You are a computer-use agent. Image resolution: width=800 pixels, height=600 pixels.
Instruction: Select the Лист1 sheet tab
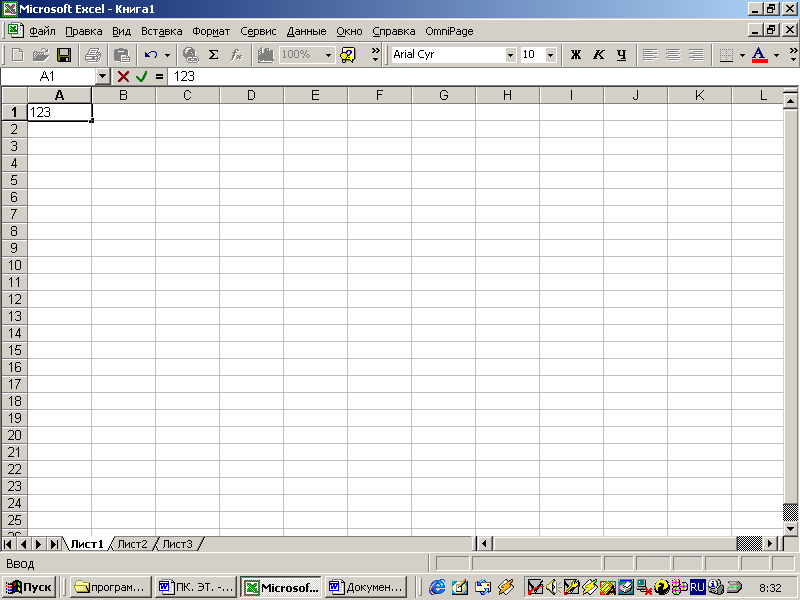tap(87, 544)
